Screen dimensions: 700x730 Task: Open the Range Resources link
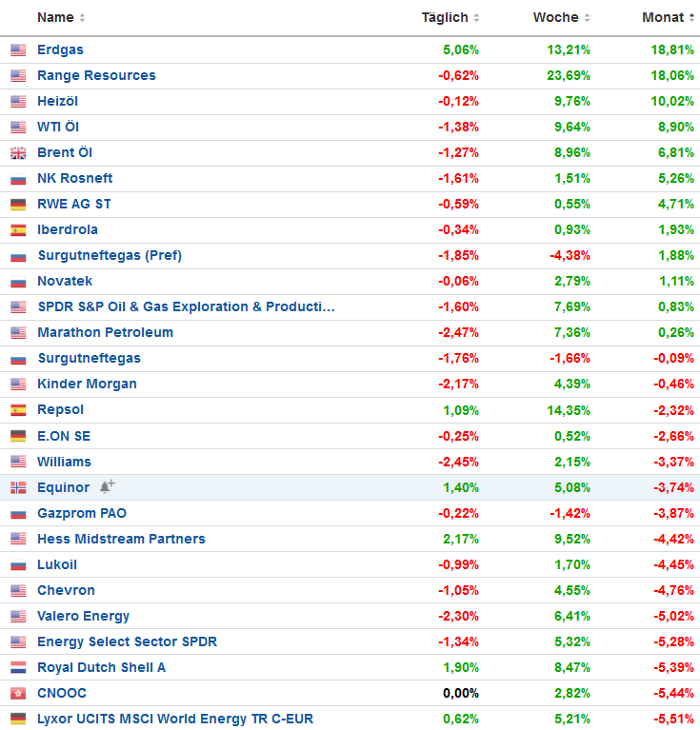point(96,75)
